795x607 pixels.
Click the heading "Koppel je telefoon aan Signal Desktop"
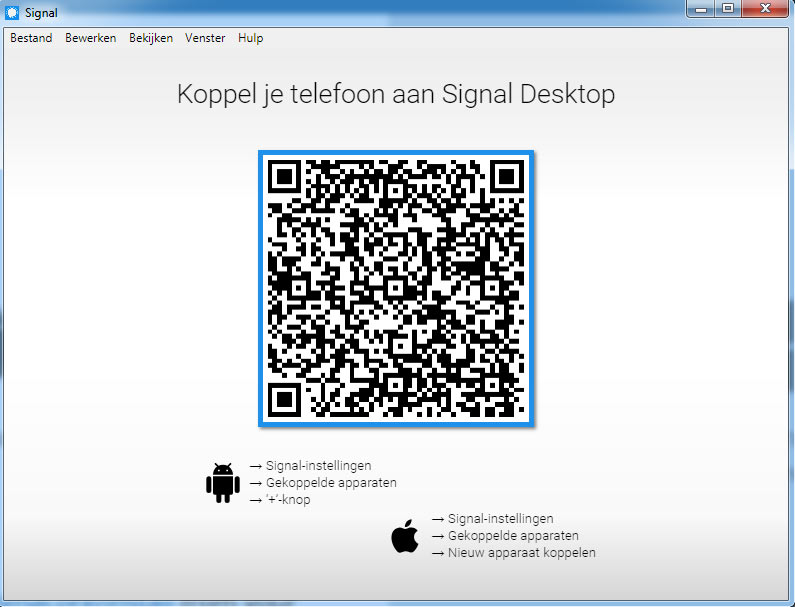(396, 94)
